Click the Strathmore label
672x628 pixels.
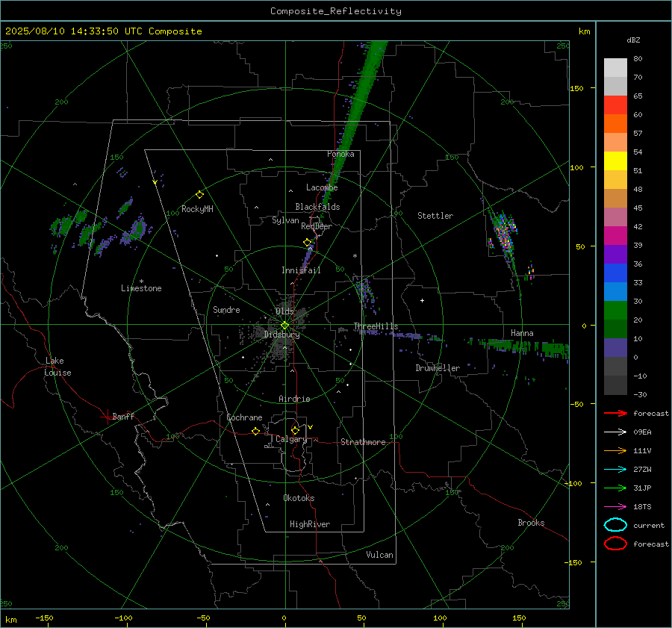click(363, 442)
